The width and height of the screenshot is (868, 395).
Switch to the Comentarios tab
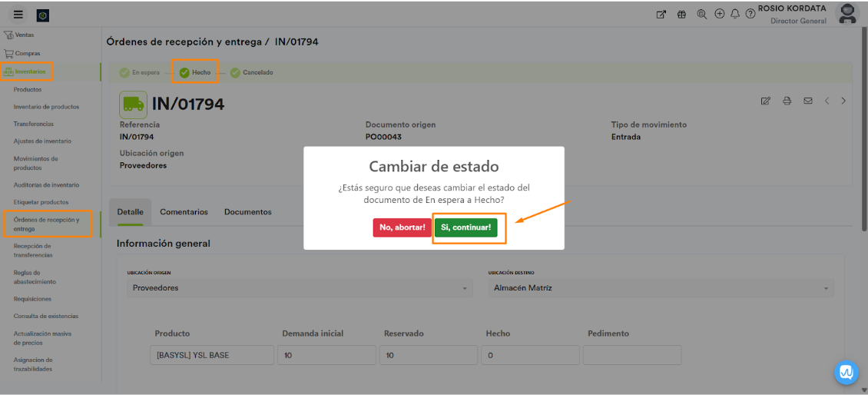[x=184, y=212]
